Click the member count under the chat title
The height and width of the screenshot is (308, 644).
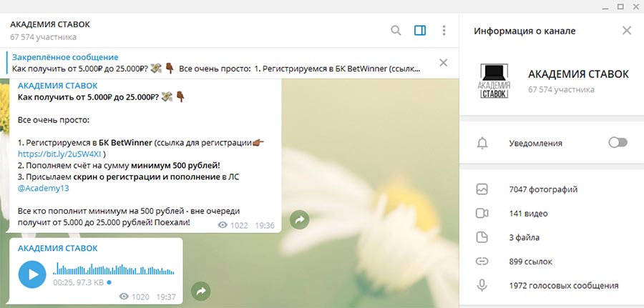click(43, 37)
